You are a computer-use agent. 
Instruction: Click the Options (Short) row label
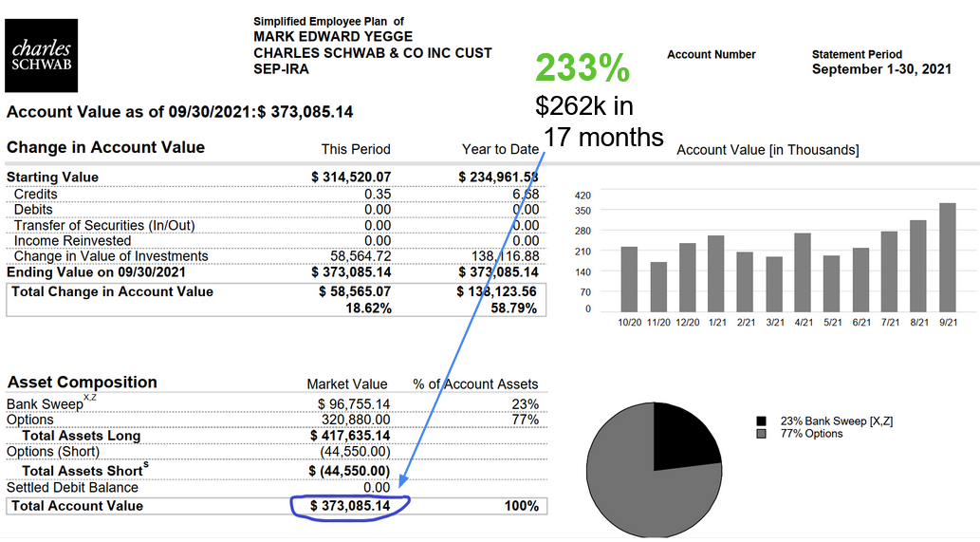tap(53, 452)
